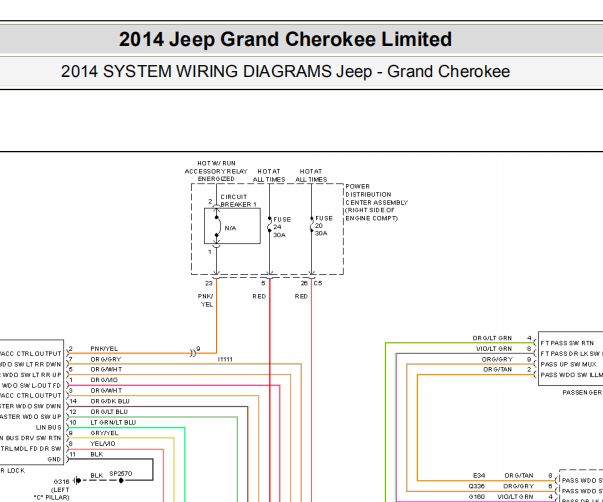
Task: Click the "SP2570" splice label
Action: tap(121, 474)
